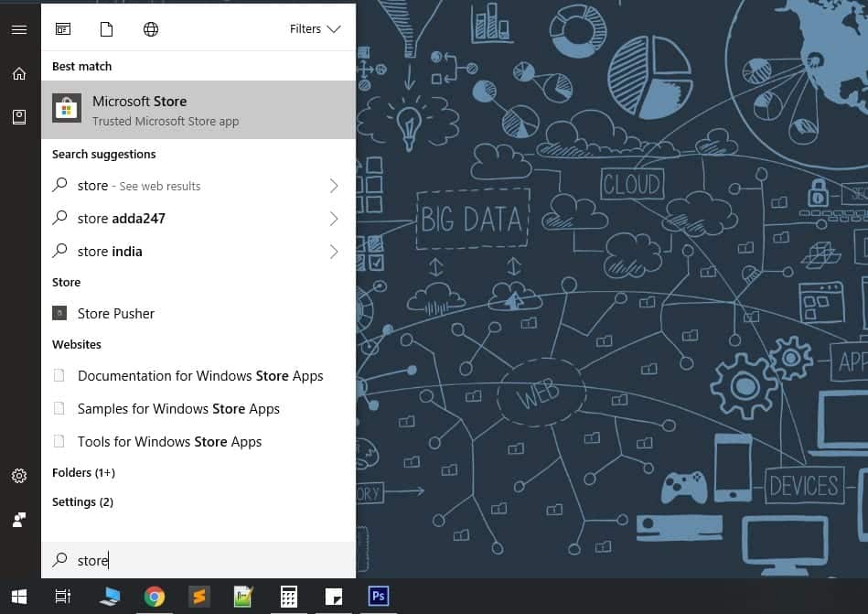Open the Home icon in sidebar

[19, 73]
